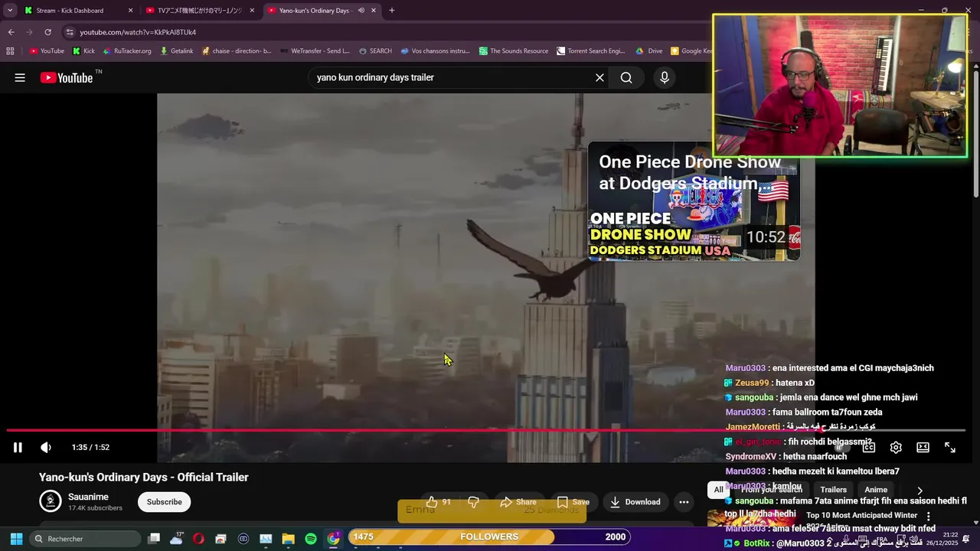Open The Sounds Resource bookmark
980x551 pixels.
coord(514,51)
